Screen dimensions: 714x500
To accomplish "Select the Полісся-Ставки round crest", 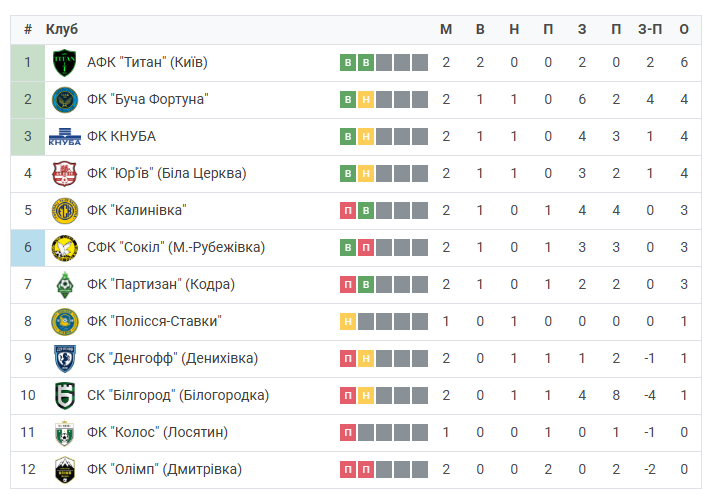I will (x=64, y=321).
